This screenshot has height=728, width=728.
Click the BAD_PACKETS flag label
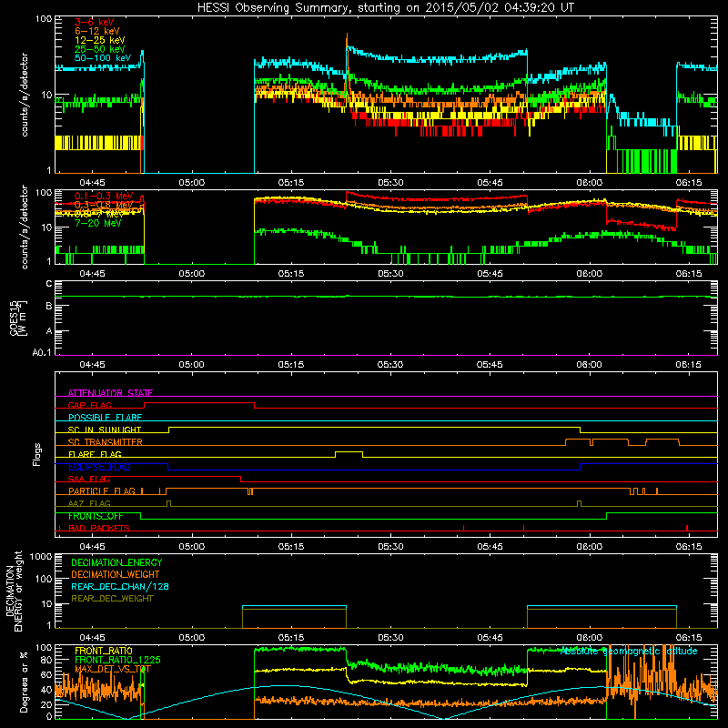coord(99,529)
